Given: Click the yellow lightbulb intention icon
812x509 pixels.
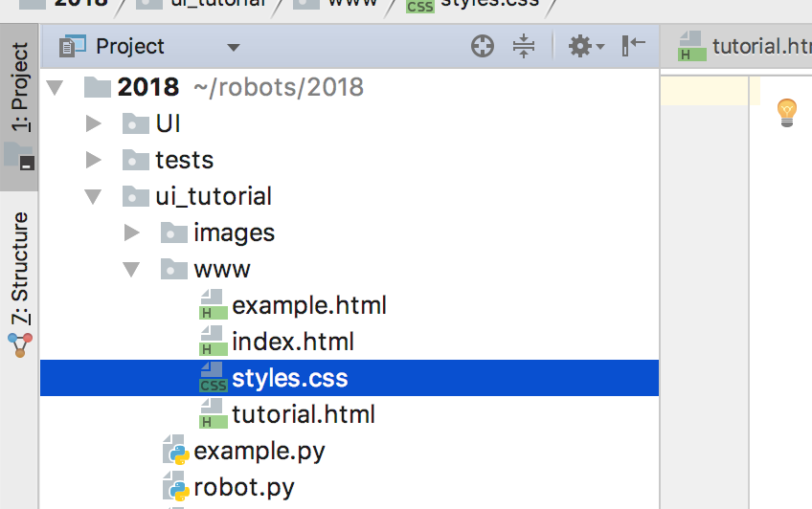Looking at the screenshot, I should point(787,113).
